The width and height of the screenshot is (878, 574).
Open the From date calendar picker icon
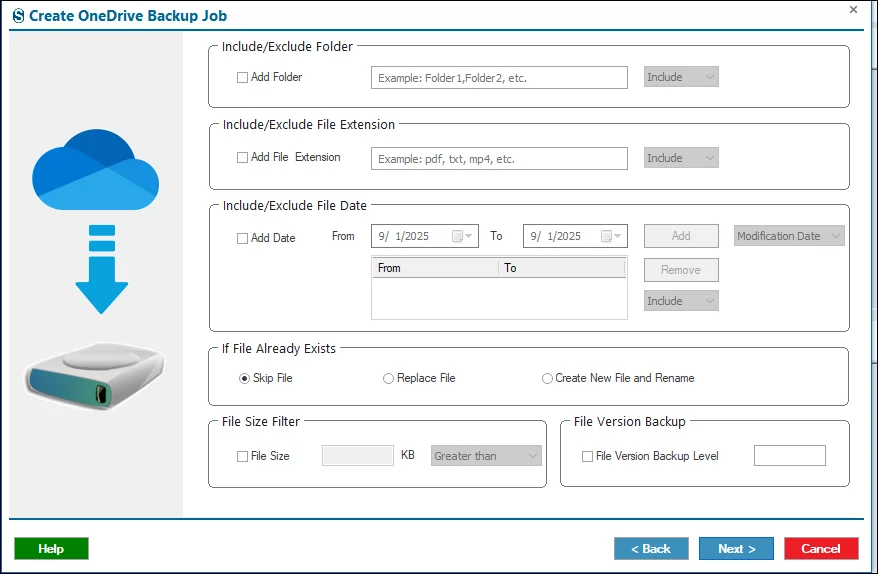point(463,236)
